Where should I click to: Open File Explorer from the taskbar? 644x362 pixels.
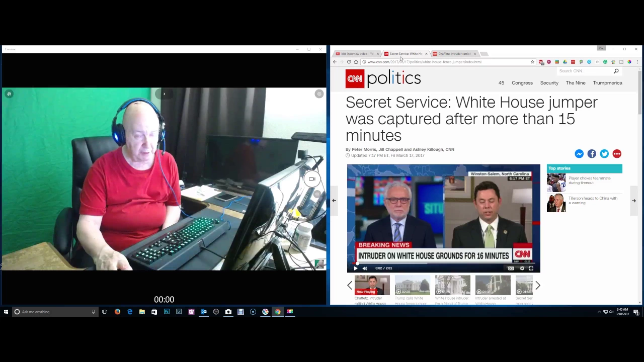tap(142, 312)
